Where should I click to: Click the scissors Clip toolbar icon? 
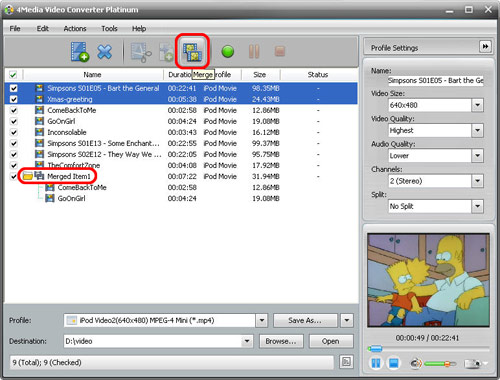pyautogui.click(x=141, y=52)
